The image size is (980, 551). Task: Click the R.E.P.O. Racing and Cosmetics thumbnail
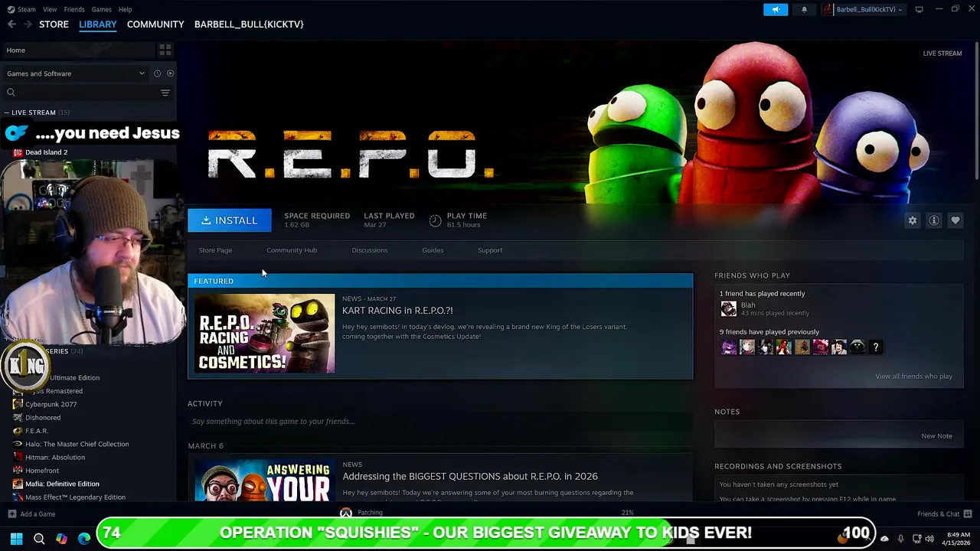pyautogui.click(x=264, y=334)
